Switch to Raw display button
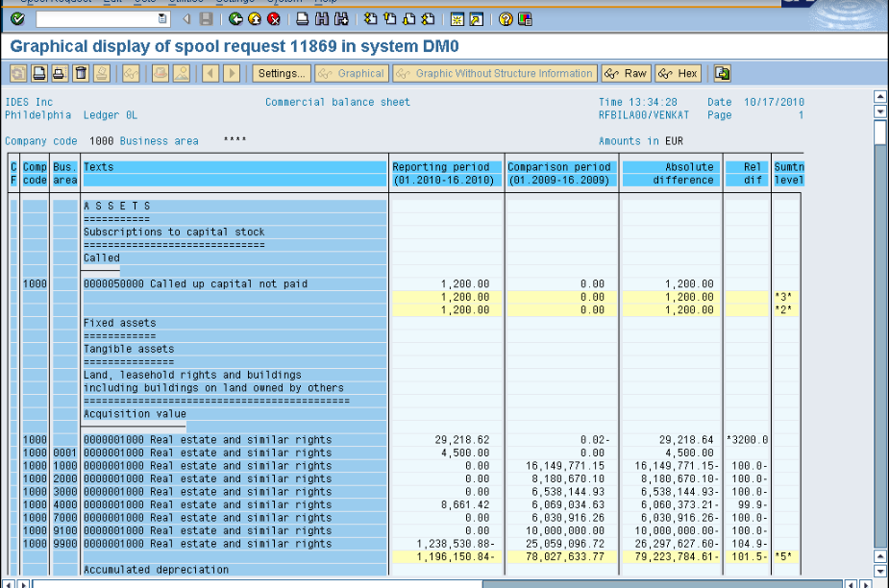Viewport: 889px width, 588px height. coord(626,73)
